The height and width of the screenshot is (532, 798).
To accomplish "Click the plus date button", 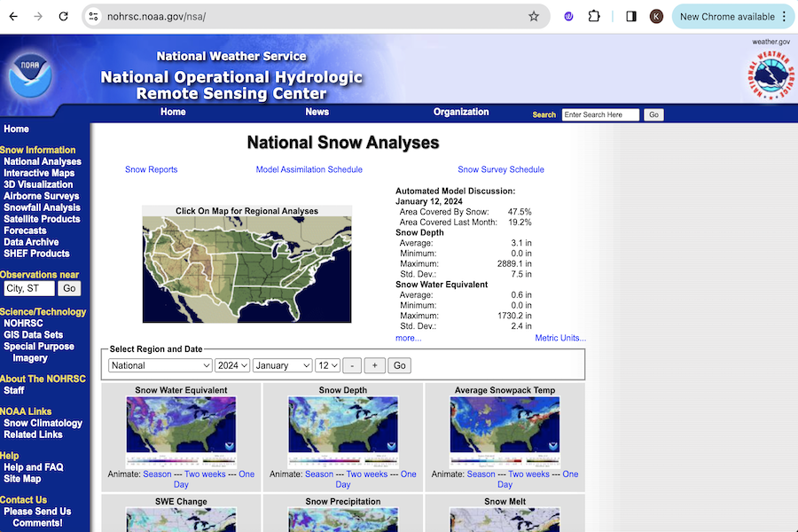I will tap(374, 365).
